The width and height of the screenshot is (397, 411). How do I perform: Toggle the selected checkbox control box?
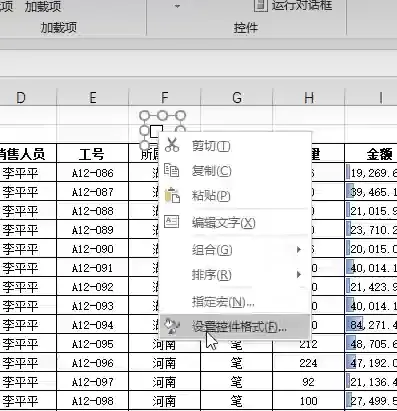(x=156, y=131)
